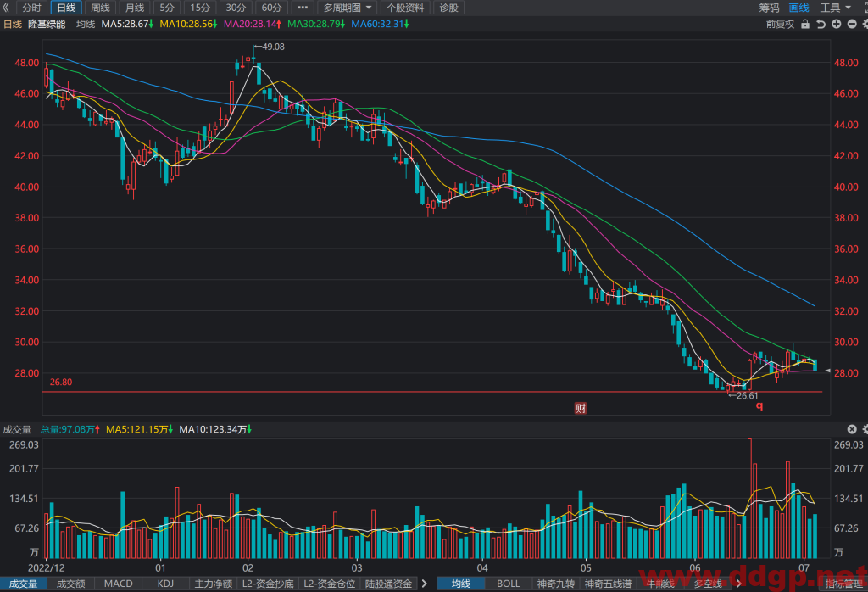Click the 均线 indicator label in header
The height and width of the screenshot is (592, 868).
[86, 24]
